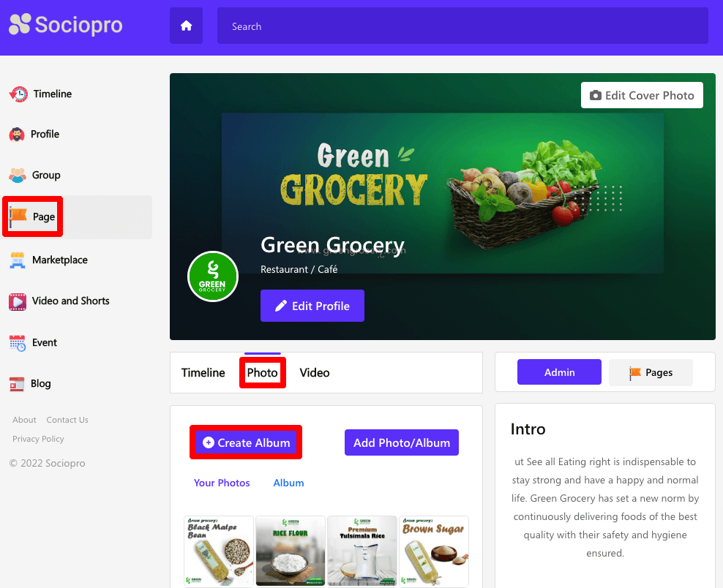Click Add Photo/Album button
Screen dimensions: 723x588
point(402,442)
